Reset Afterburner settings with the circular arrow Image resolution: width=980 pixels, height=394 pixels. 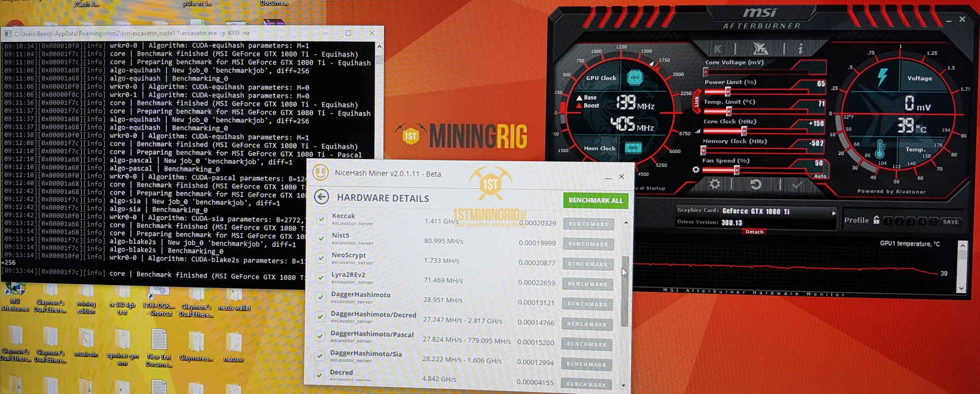coord(755,185)
